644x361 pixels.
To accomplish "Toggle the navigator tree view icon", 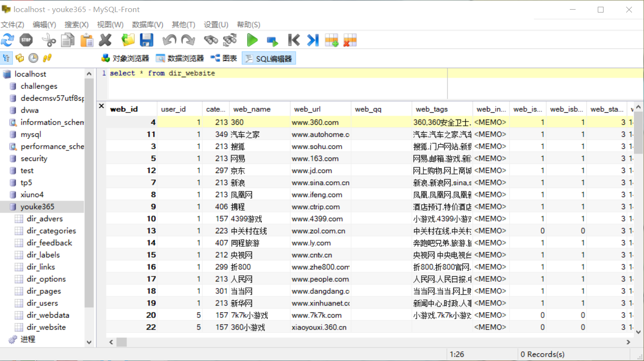I will click(6, 58).
